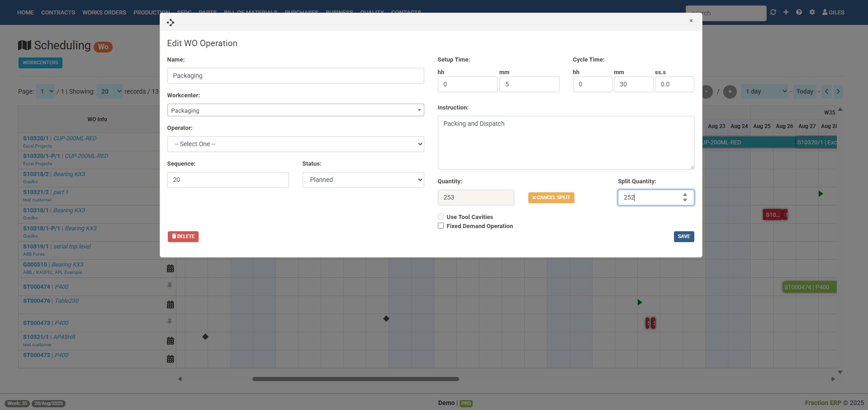Click inside the Sequence input field

(228, 180)
